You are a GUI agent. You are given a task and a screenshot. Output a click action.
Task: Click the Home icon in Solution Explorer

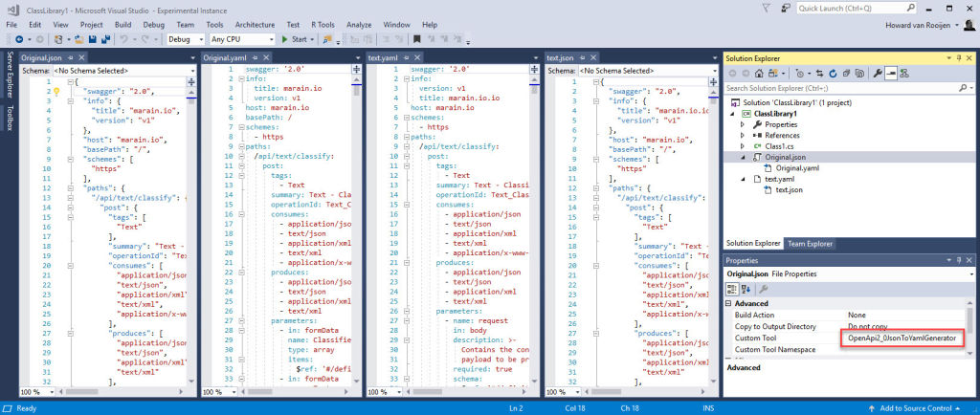(x=759, y=74)
